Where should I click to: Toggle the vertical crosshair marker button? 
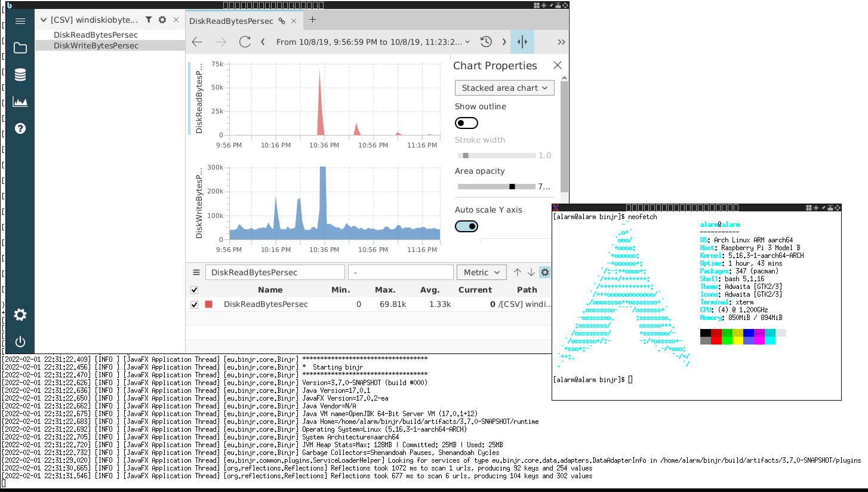522,42
